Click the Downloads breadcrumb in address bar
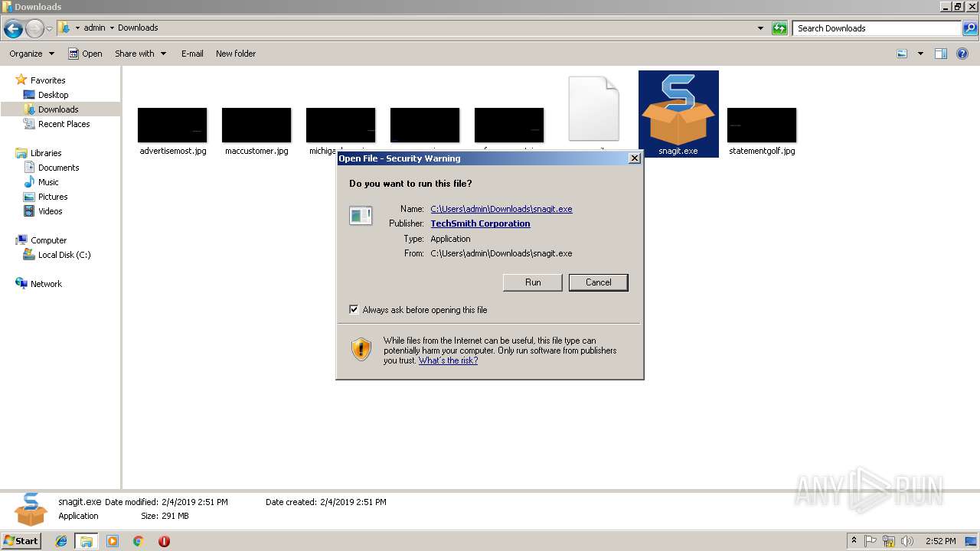The width and height of the screenshot is (980, 551). pyautogui.click(x=138, y=28)
